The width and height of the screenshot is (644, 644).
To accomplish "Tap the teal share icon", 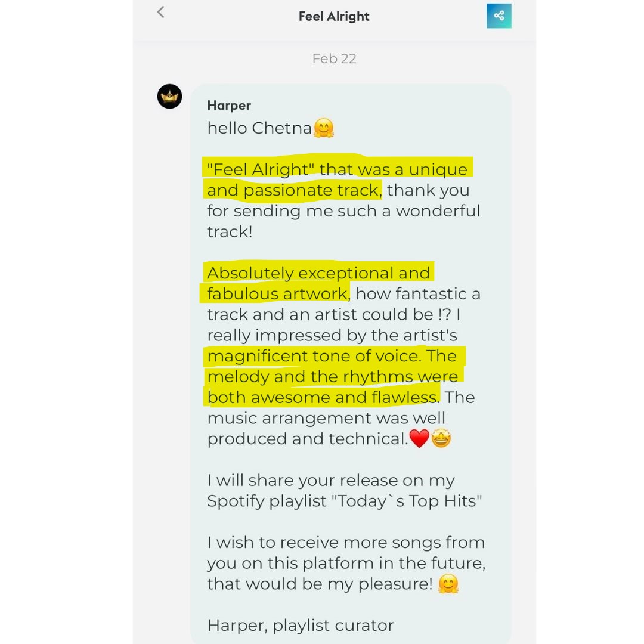I will click(x=499, y=16).
